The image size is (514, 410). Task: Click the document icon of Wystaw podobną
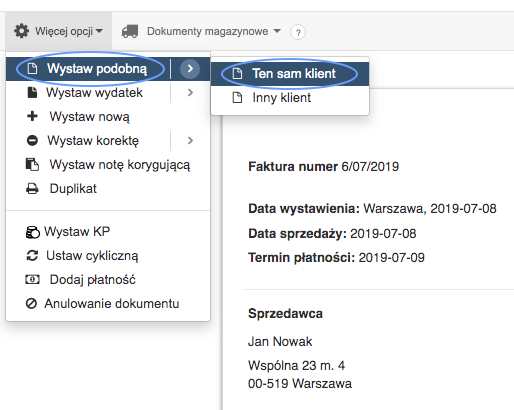[32, 68]
